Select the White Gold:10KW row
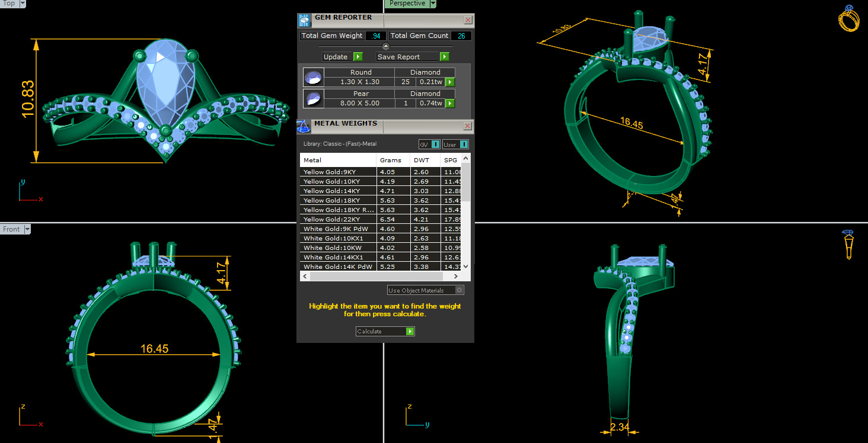 click(x=380, y=248)
